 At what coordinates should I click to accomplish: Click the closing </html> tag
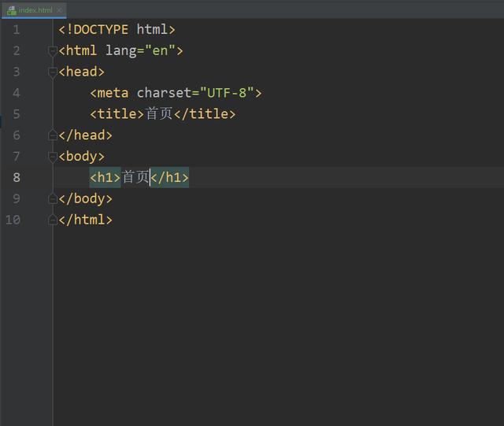pos(86,220)
